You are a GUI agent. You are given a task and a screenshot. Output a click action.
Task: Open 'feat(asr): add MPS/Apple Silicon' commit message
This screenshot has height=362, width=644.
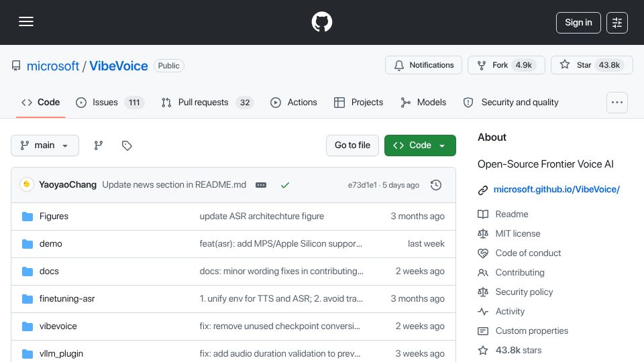[x=281, y=244]
